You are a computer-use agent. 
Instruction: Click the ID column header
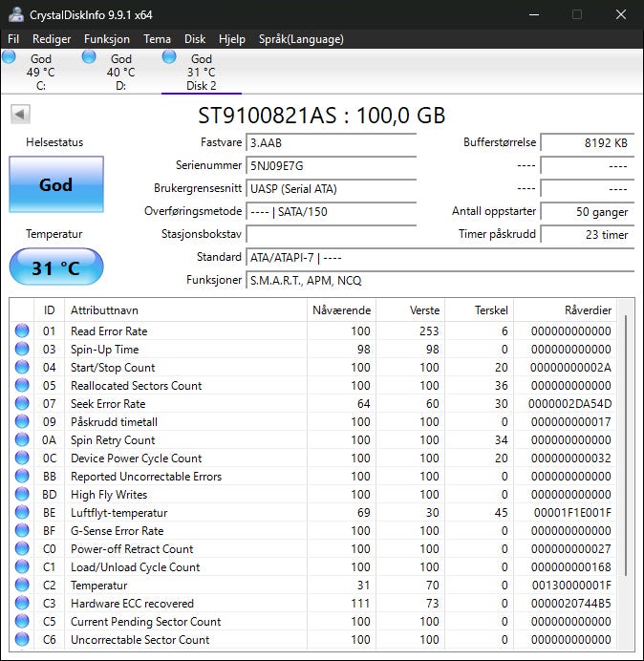pos(49,310)
